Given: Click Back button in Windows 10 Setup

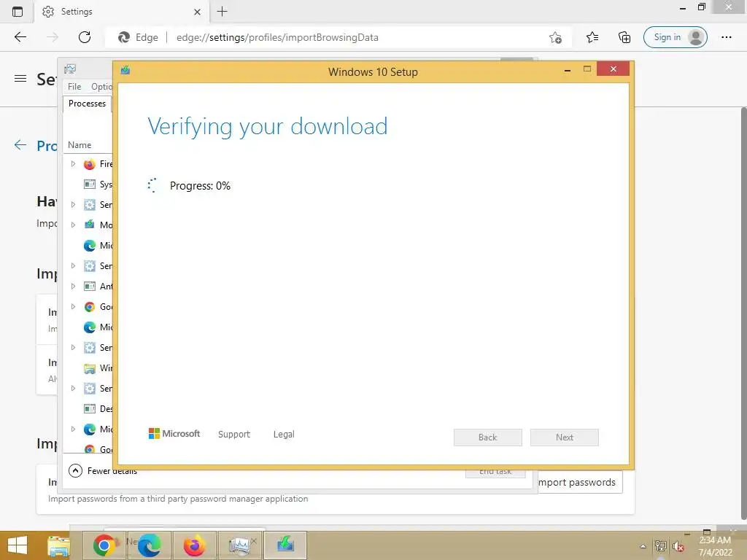Looking at the screenshot, I should tap(488, 437).
